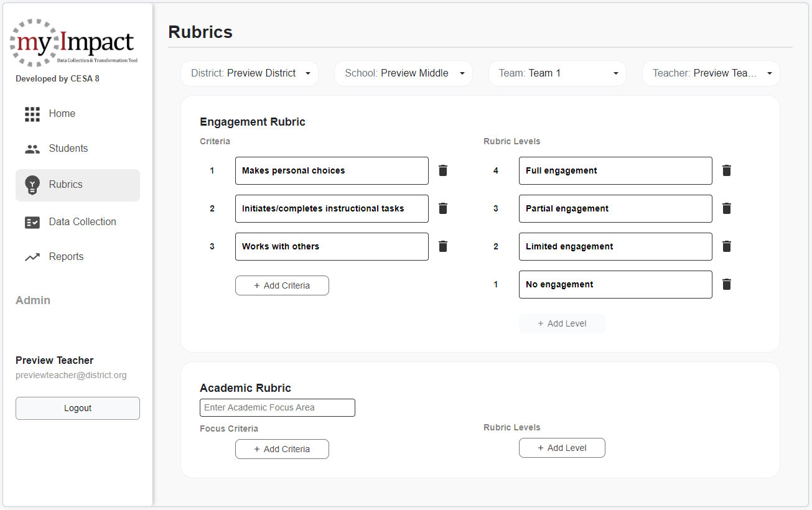Click the previewteacher@district.org email text
The image size is (812, 510).
71,376
